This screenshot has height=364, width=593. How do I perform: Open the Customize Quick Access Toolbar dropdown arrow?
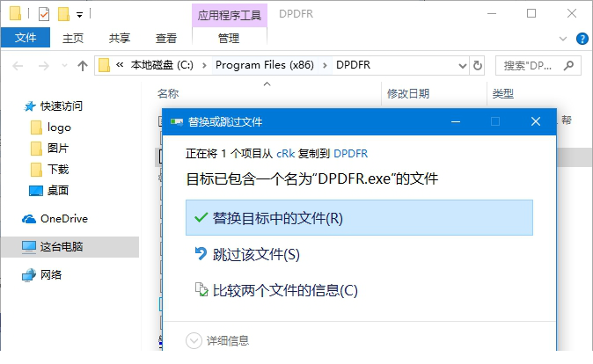[x=79, y=15]
